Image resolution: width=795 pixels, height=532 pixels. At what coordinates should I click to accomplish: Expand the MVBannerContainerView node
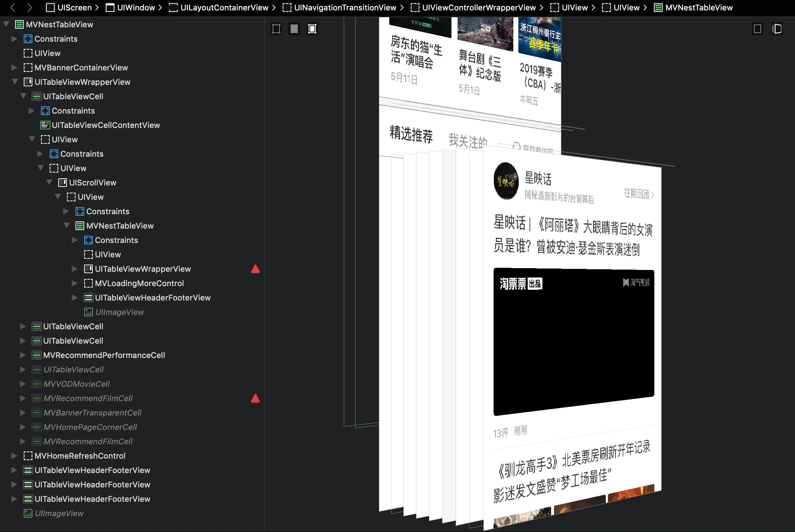[14, 68]
